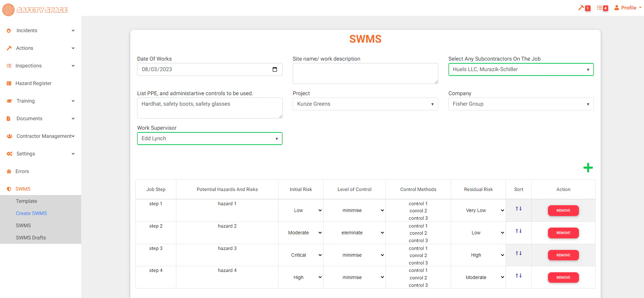Open the Project dropdown showing Kunze Greens
This screenshot has height=298, width=644.
pos(365,104)
